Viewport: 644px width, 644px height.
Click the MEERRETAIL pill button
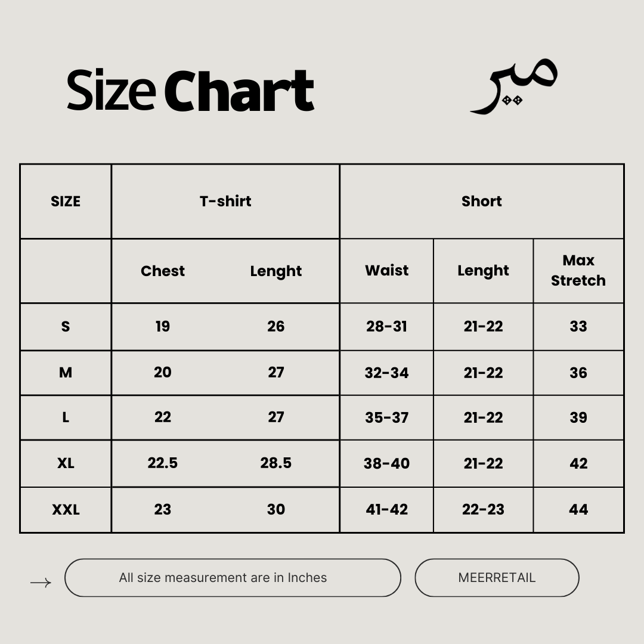(497, 577)
